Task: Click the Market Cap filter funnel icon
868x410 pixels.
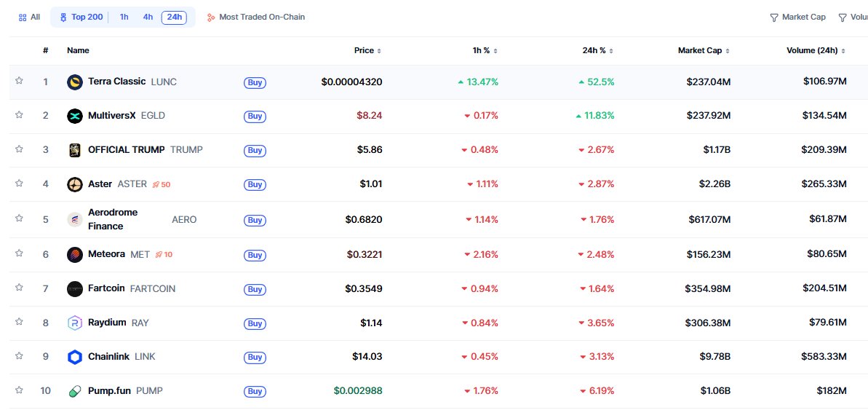Action: pos(774,17)
